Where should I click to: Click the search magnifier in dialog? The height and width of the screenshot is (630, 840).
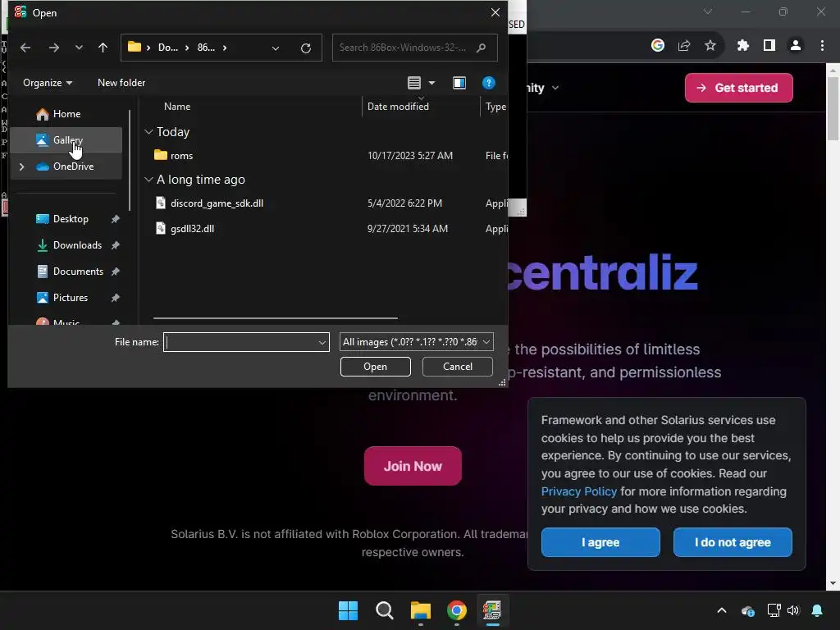[x=481, y=48]
